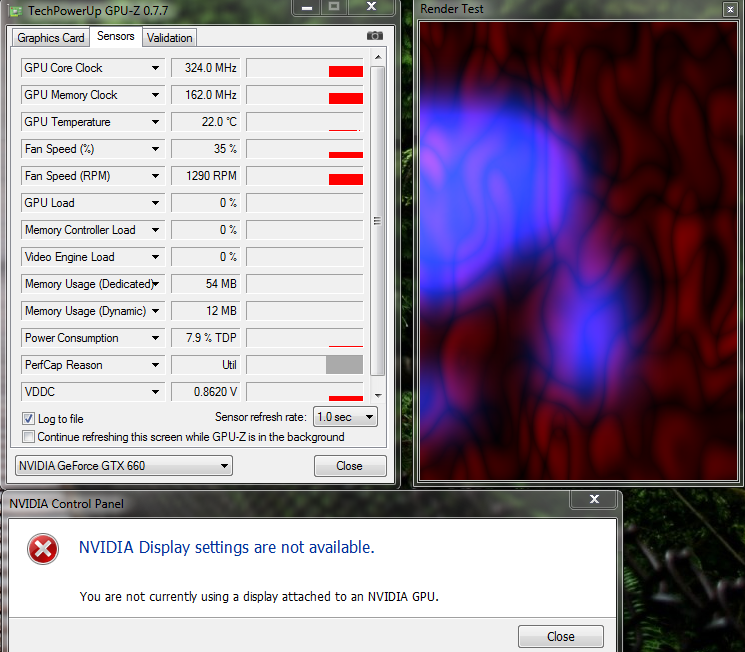Open the Fan Speed (%) sensor dropdown

coord(155,149)
